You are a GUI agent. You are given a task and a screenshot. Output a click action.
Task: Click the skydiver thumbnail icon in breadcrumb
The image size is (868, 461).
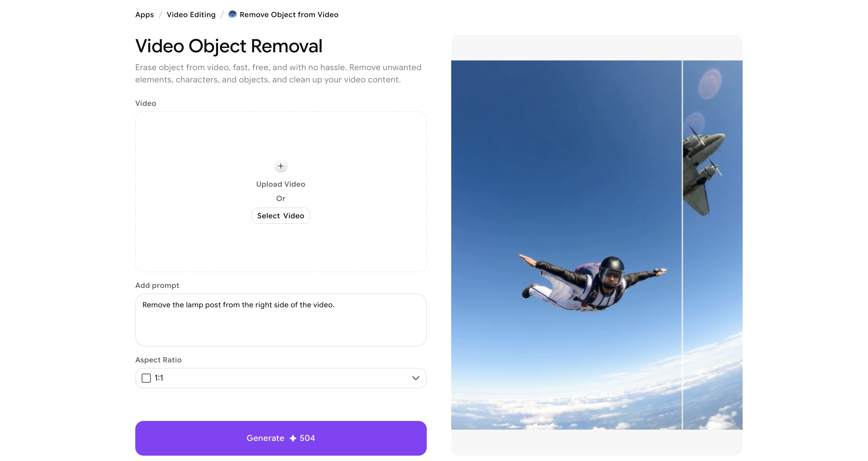pyautogui.click(x=233, y=14)
